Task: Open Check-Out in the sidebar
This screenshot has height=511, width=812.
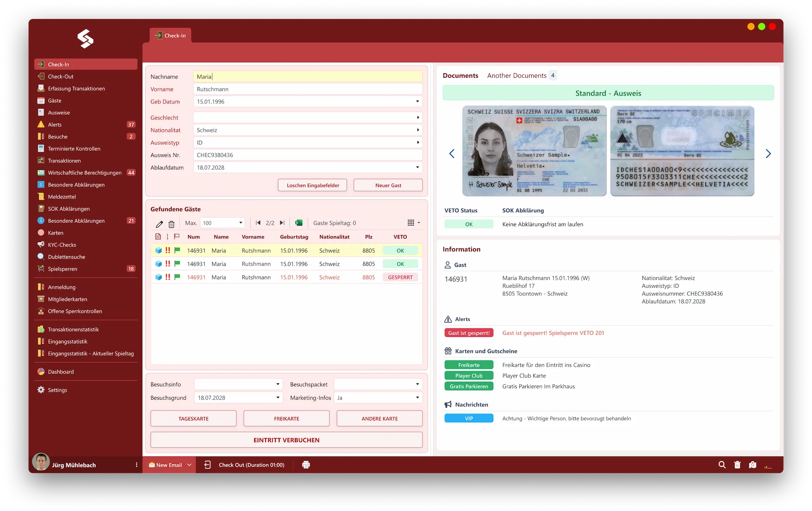Action: point(61,77)
